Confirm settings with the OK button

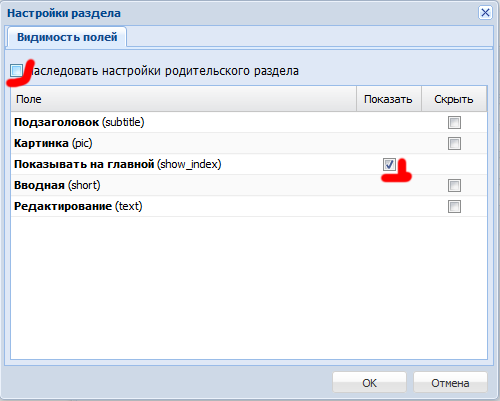369,383
